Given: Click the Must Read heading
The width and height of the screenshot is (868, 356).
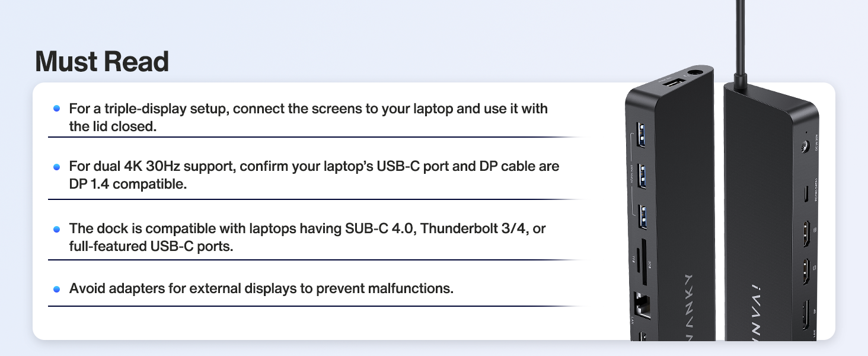Looking at the screenshot, I should (x=102, y=62).
